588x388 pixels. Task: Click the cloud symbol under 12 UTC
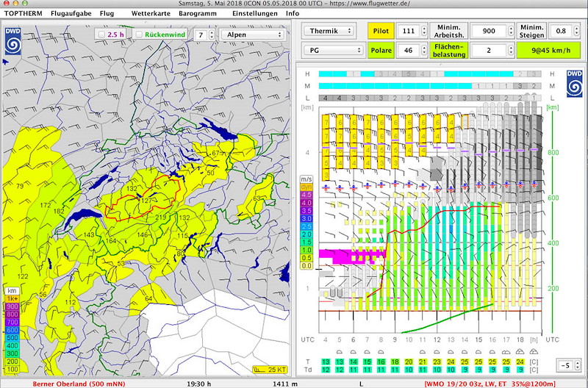[x=437, y=352]
